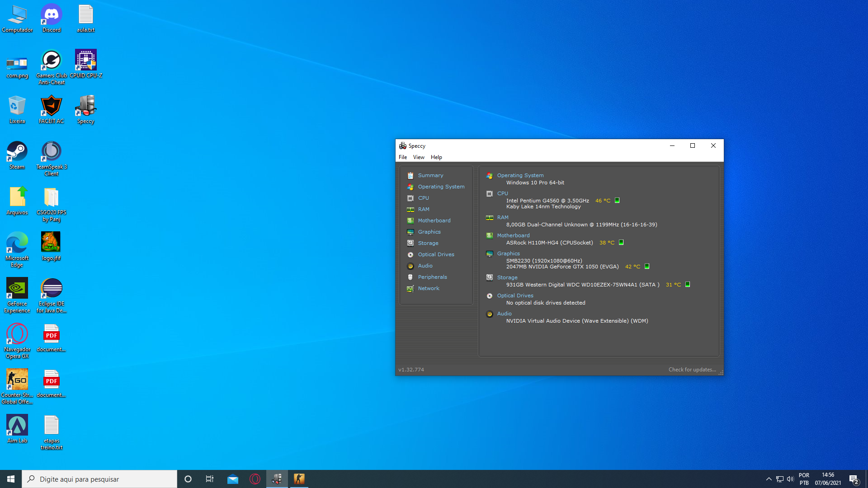Screen dimensions: 868x488
Task: Select Operating System in Speccy sidebar
Action: [x=441, y=187]
